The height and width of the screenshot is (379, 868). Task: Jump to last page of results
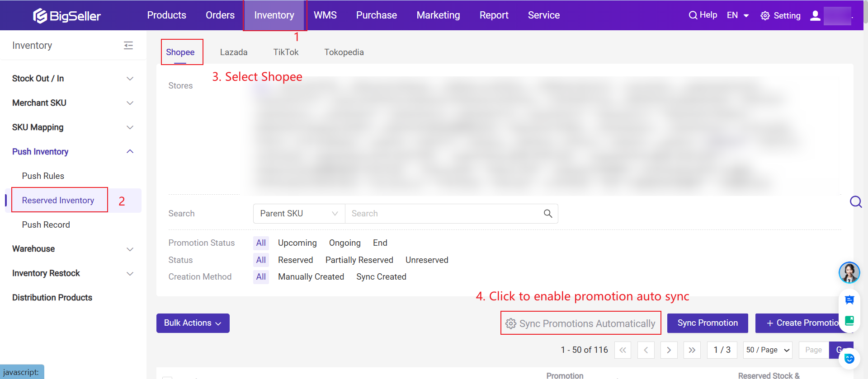click(x=692, y=350)
